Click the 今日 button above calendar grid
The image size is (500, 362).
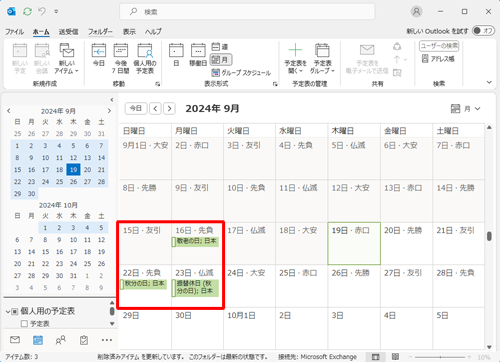click(136, 108)
